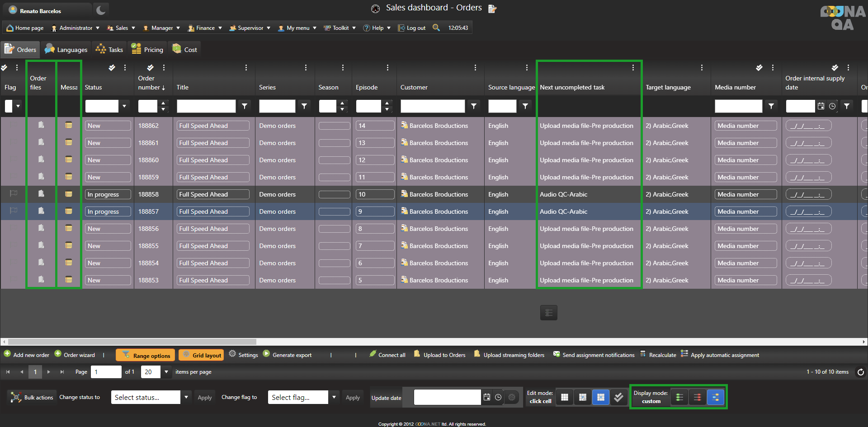Click the Range options button
Image resolution: width=868 pixels, height=427 pixels.
[x=145, y=355]
